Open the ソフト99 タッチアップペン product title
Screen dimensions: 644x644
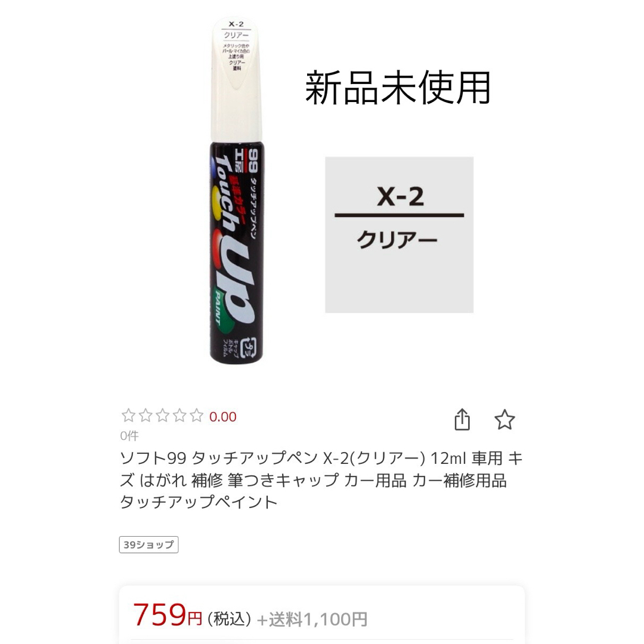pos(321,479)
